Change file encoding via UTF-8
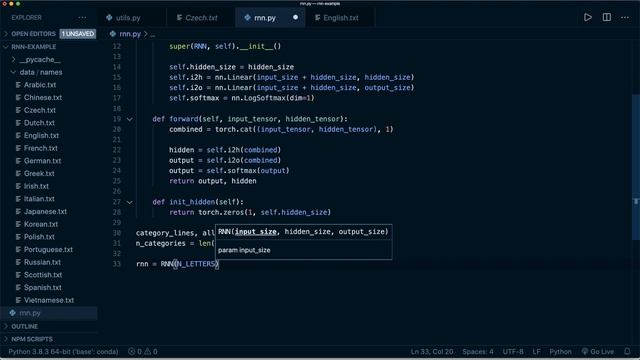This screenshot has height=360, width=640. 513,351
